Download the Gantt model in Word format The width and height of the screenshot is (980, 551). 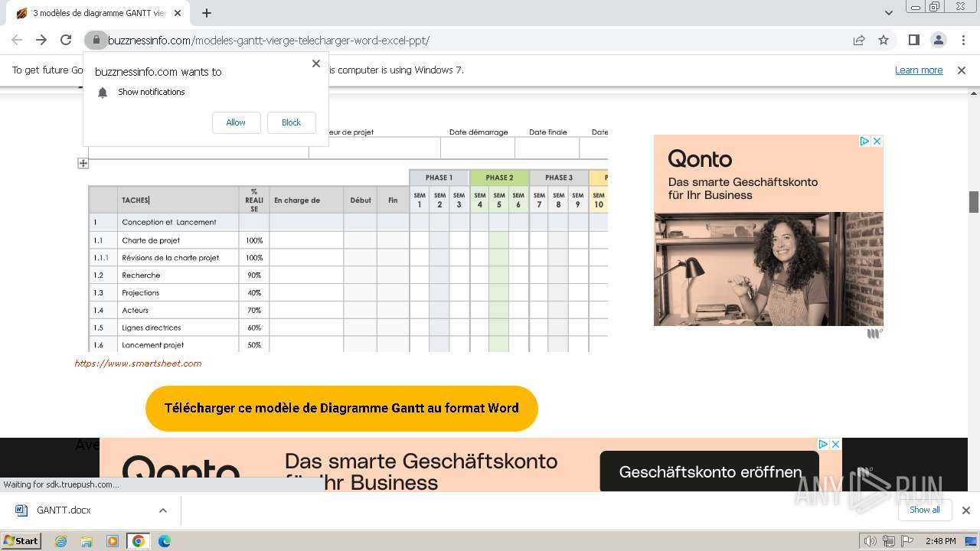point(341,409)
